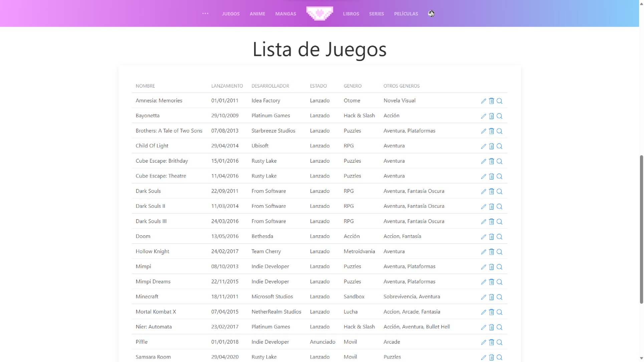Viewport: 644px width, 362px height.
Task: Open the JUEGOS menu item
Action: pyautogui.click(x=230, y=14)
